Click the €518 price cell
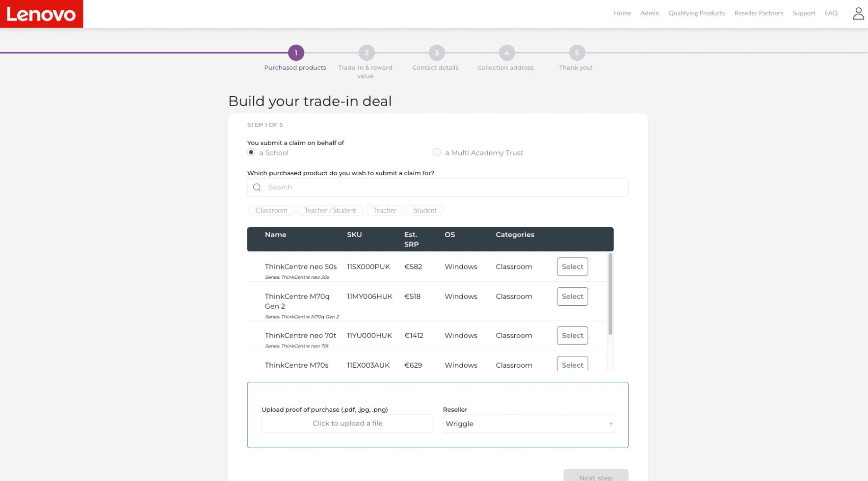Image resolution: width=868 pixels, height=481 pixels. 412,296
